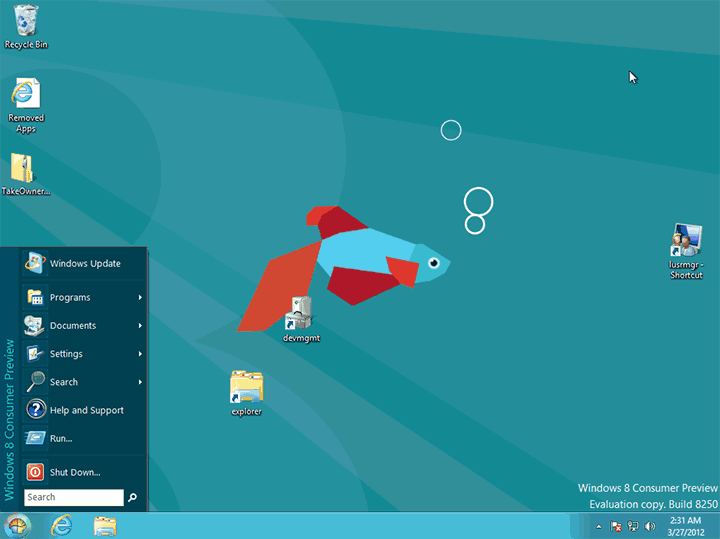The image size is (720, 539).
Task: Select the TakeOwner zip folder icon
Action: tap(22, 168)
